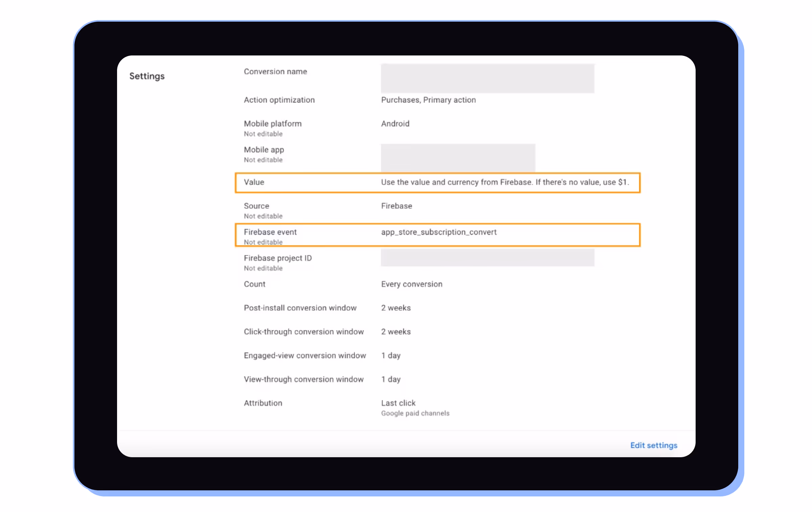Click the Edit settings link
The height and width of the screenshot is (512, 812).
click(x=653, y=445)
